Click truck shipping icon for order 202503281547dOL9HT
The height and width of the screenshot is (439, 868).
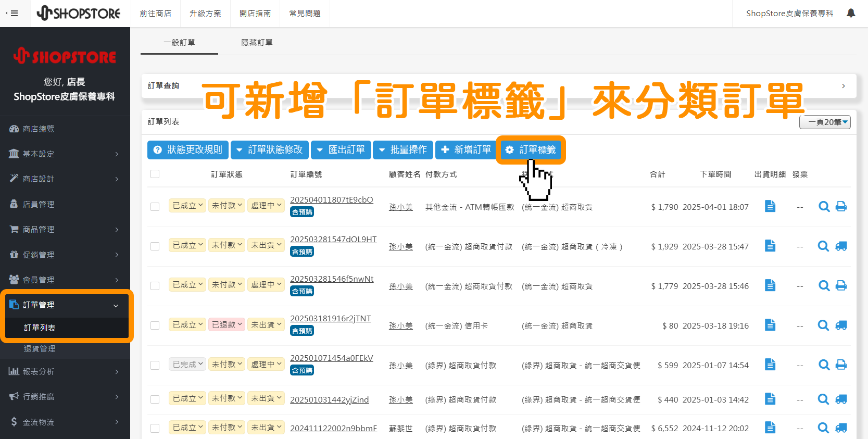coord(841,246)
